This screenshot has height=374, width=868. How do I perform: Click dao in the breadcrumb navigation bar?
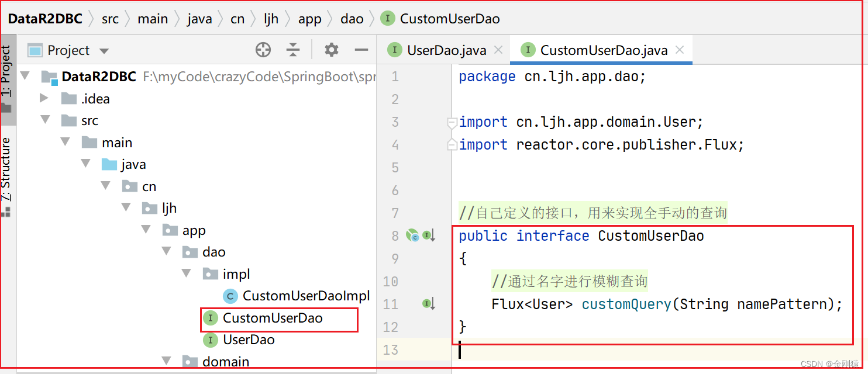[352, 18]
